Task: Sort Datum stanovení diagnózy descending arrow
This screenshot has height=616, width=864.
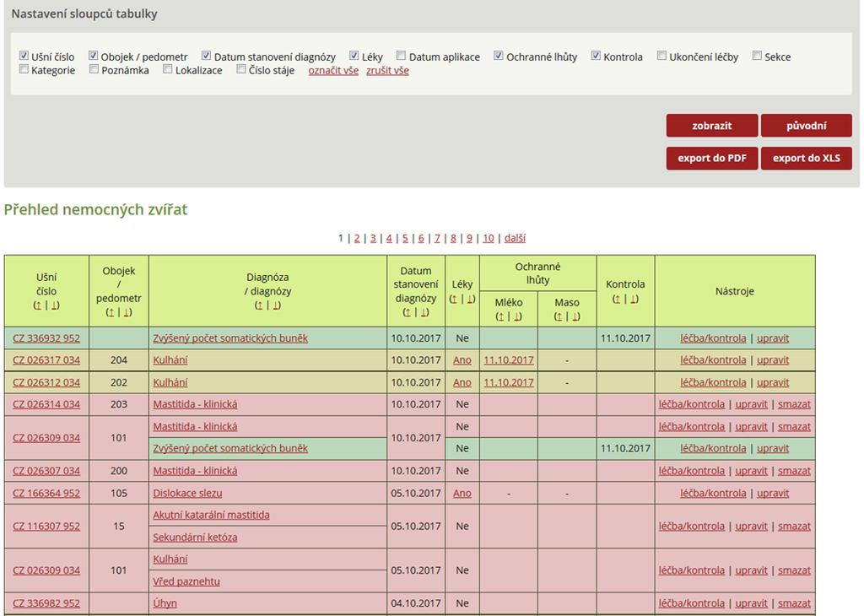Action: (424, 312)
